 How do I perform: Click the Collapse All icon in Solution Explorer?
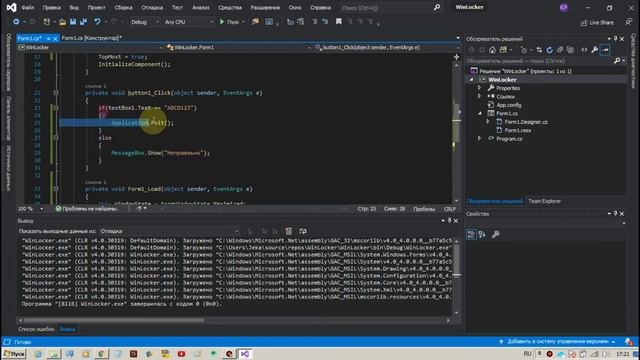560,50
